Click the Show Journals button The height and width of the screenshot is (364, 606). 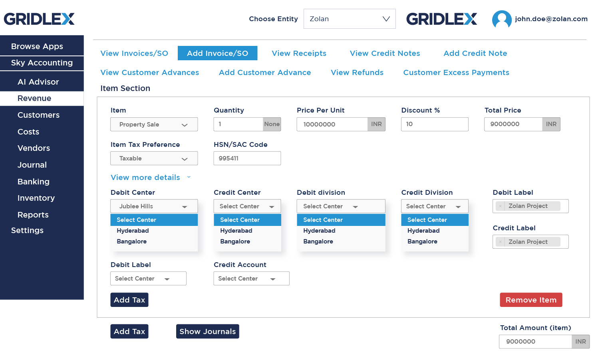pyautogui.click(x=208, y=331)
